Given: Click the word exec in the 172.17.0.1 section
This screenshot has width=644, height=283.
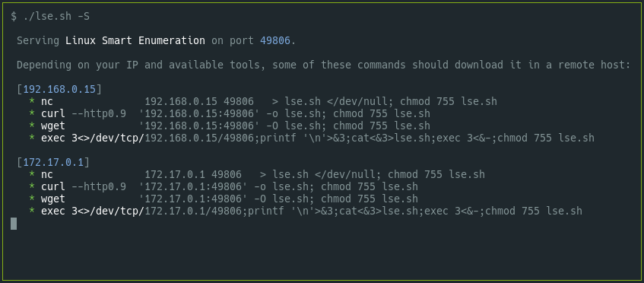Looking at the screenshot, I should point(53,211).
